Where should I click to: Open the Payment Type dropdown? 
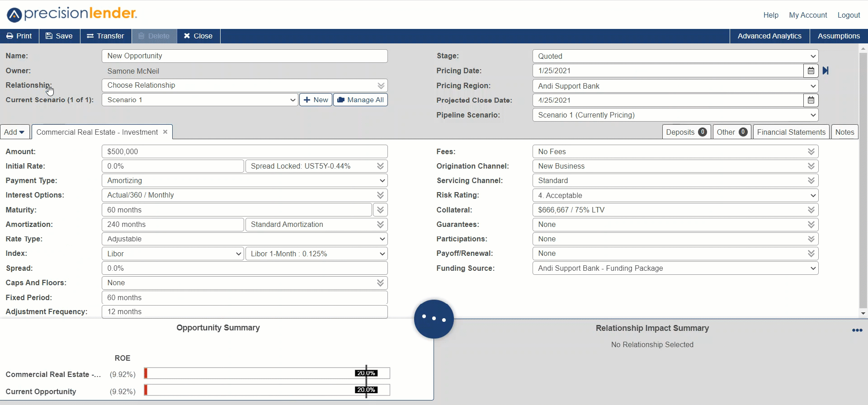click(245, 180)
